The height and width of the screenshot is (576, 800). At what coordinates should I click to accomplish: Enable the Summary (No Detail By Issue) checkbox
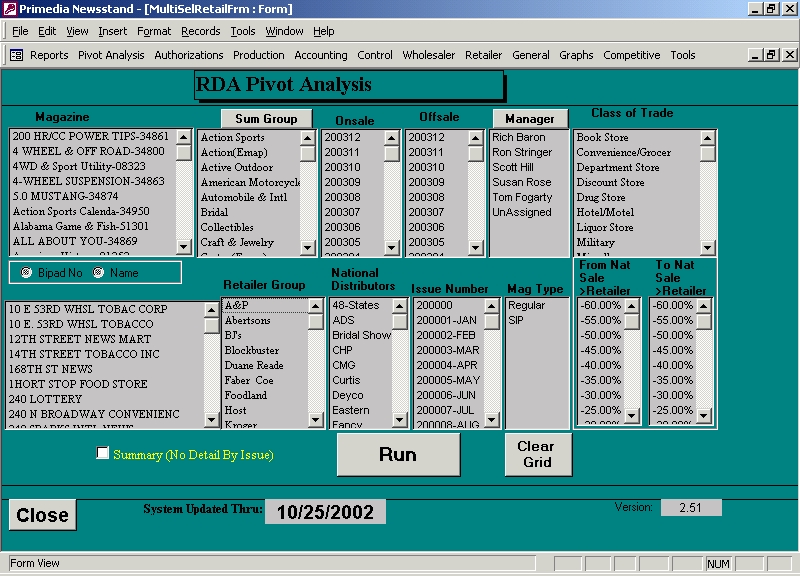tap(103, 453)
